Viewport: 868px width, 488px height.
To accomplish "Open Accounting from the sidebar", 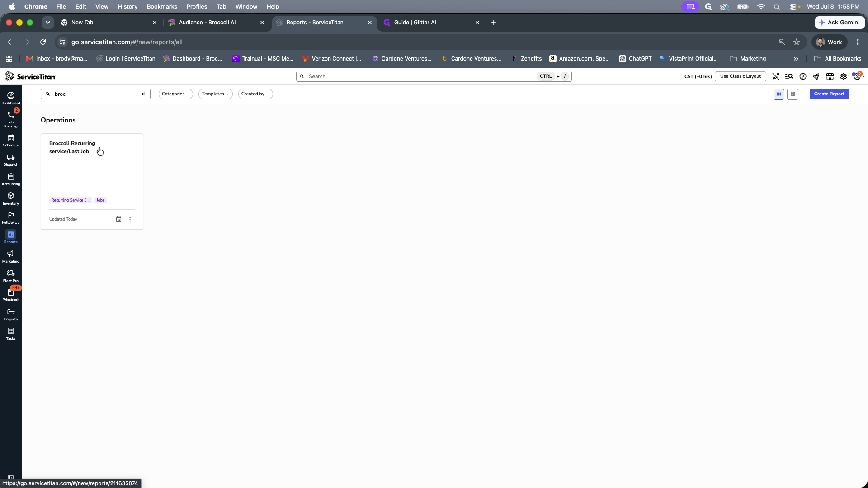I will pos(11,179).
